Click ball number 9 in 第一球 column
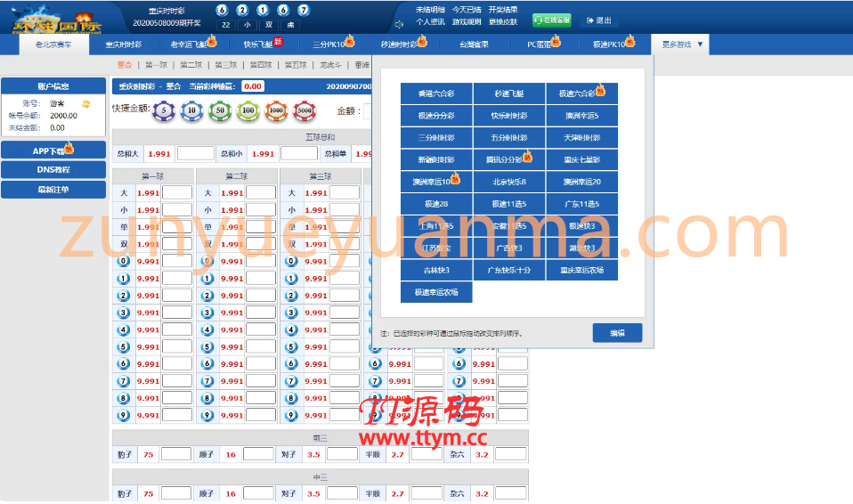853x504 pixels. click(x=124, y=415)
